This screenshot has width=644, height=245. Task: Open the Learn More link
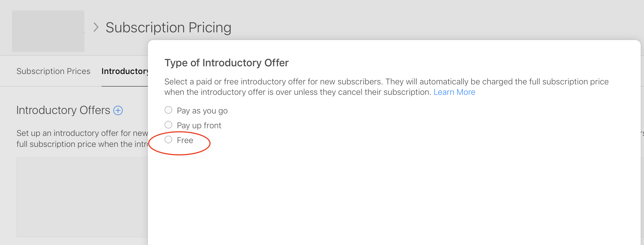click(x=454, y=92)
